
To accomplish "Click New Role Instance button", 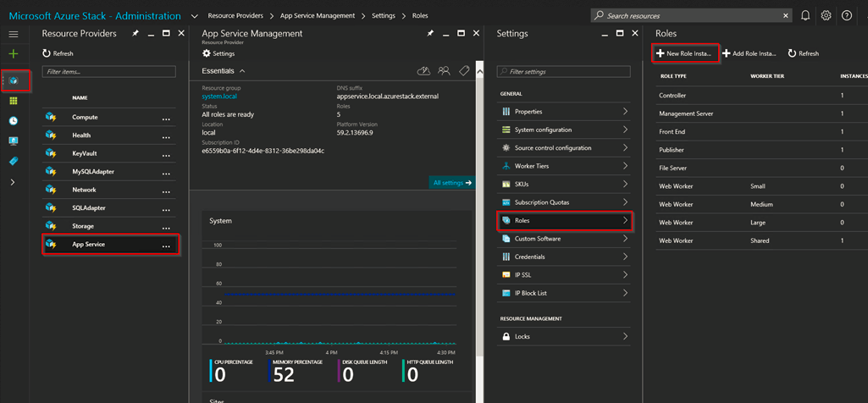I will [x=685, y=53].
